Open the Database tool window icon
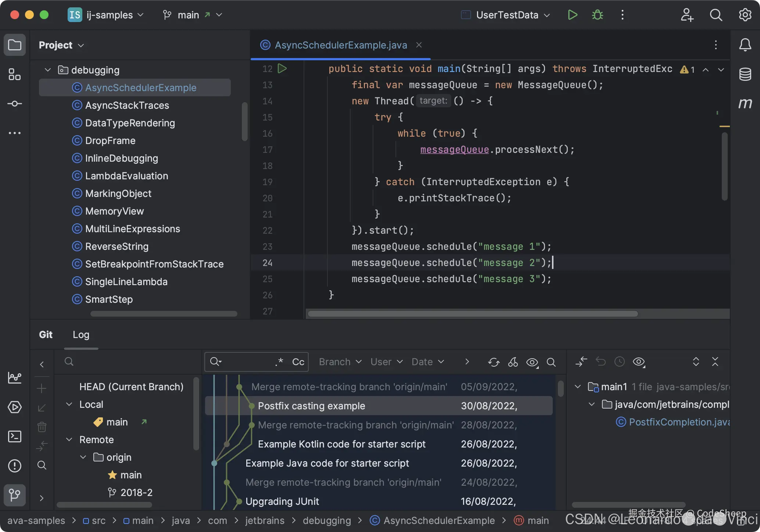760x532 pixels. pos(745,74)
